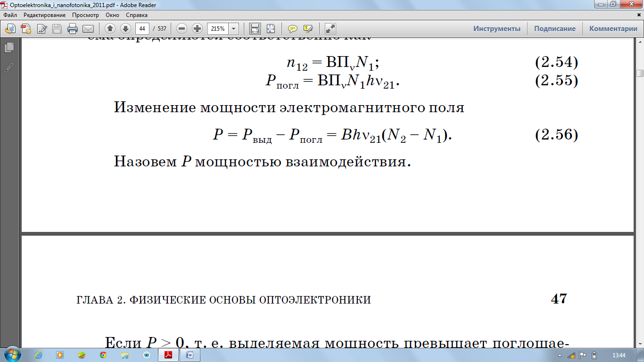The height and width of the screenshot is (362, 644).
Task: Open Windows Explorer folder on taskbar
Action: (x=125, y=355)
